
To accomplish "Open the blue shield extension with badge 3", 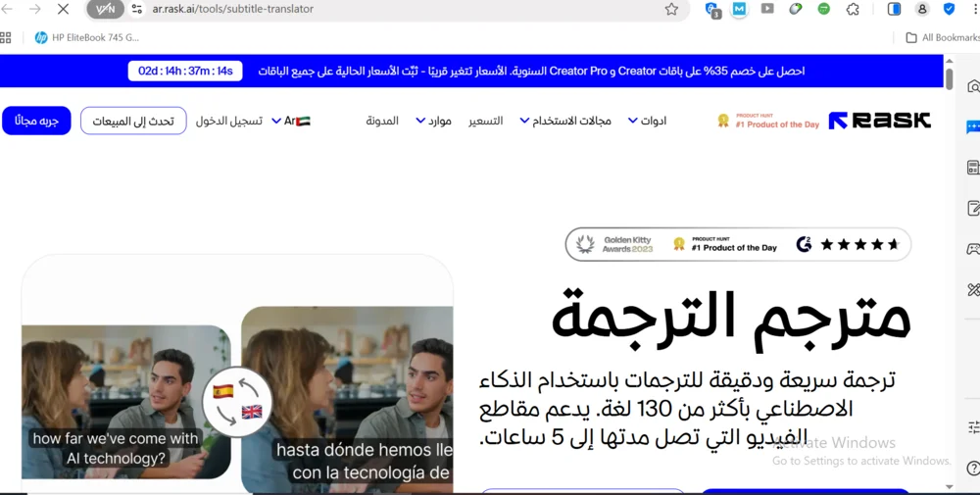I will coord(711,10).
